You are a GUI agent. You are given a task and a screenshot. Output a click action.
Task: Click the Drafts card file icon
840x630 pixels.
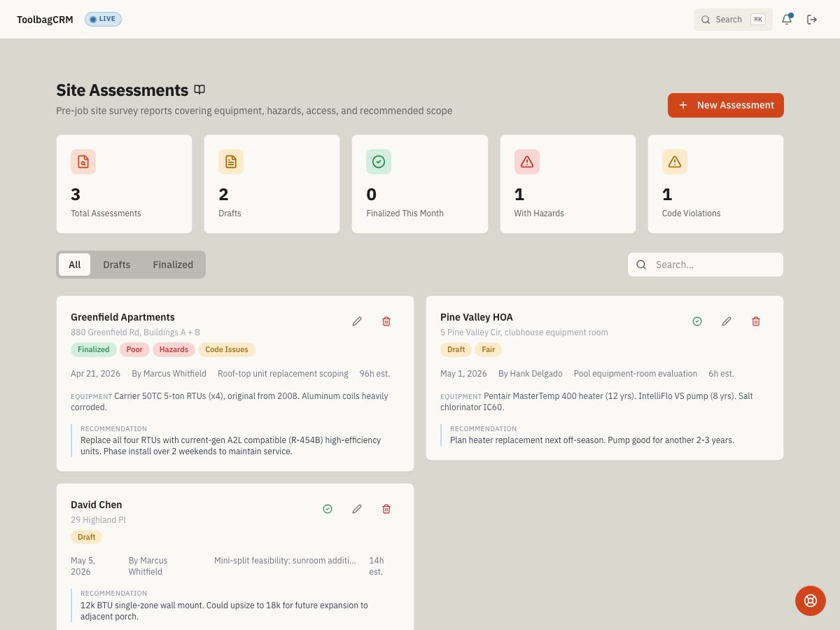tap(231, 162)
